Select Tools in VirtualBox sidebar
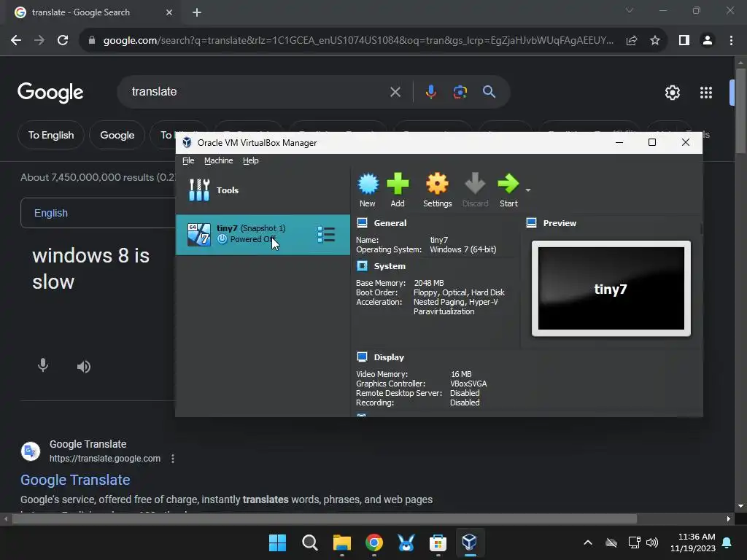The width and height of the screenshot is (747, 560). [262, 190]
